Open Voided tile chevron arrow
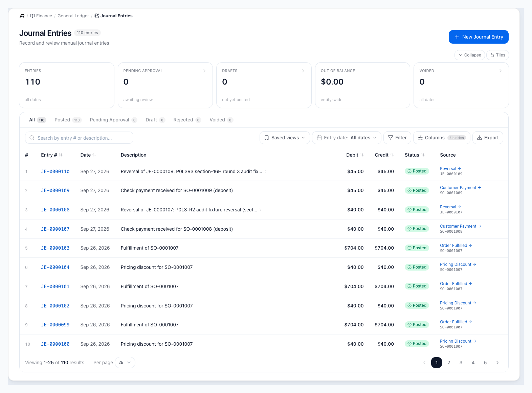The image size is (532, 393). click(501, 71)
